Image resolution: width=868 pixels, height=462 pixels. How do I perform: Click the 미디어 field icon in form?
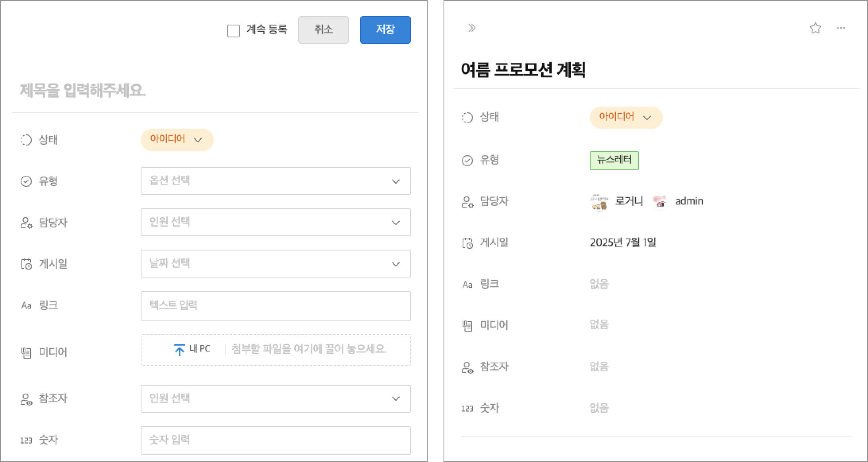point(26,353)
